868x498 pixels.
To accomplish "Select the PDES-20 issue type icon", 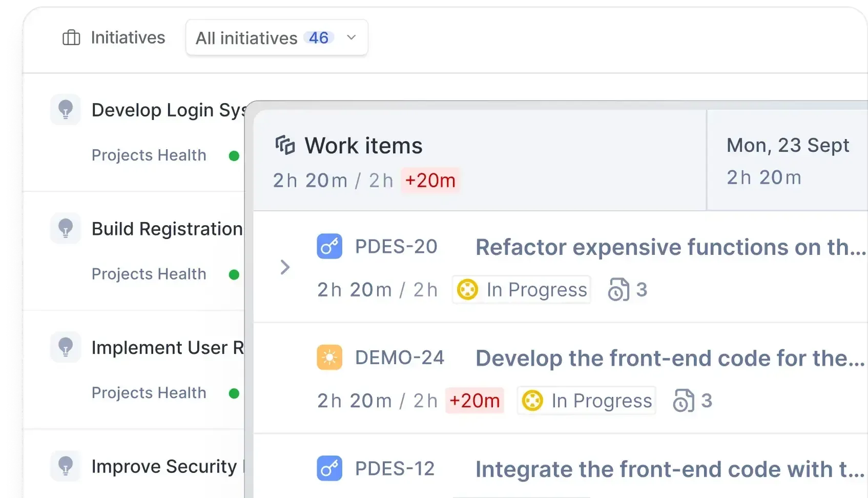I will [x=329, y=246].
